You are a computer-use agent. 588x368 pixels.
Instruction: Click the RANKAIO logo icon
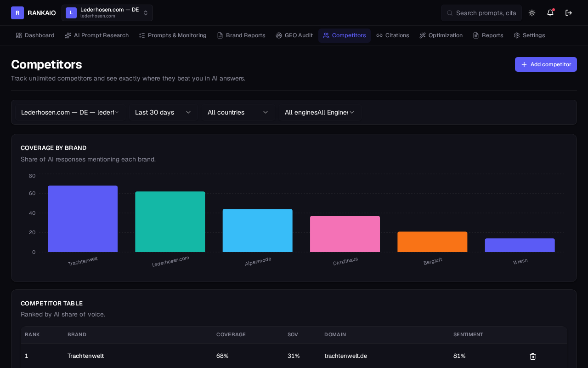(x=17, y=13)
